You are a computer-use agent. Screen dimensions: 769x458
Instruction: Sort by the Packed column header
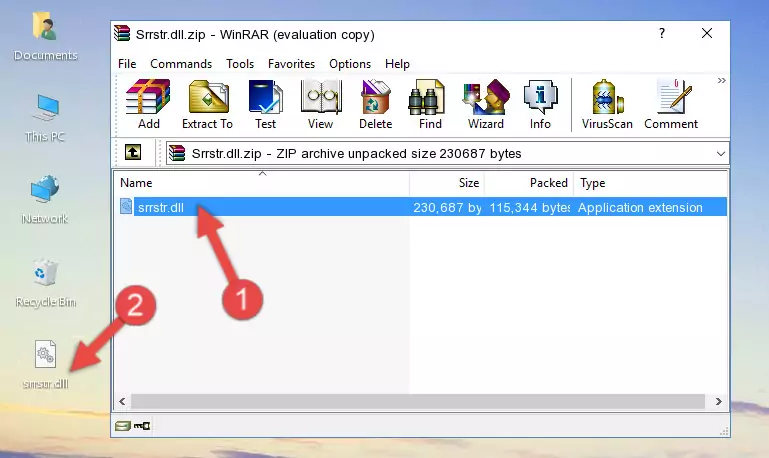point(529,183)
